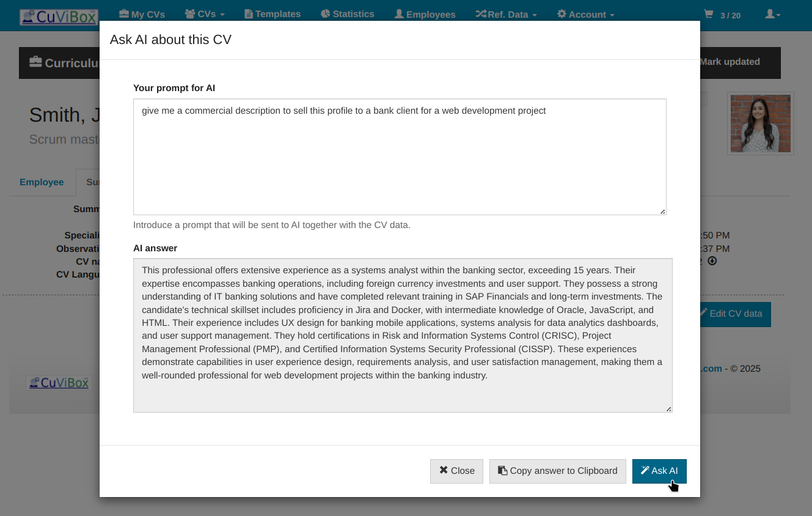Switch to the Employee tab
Viewport: 812px width, 516px height.
pyautogui.click(x=42, y=182)
